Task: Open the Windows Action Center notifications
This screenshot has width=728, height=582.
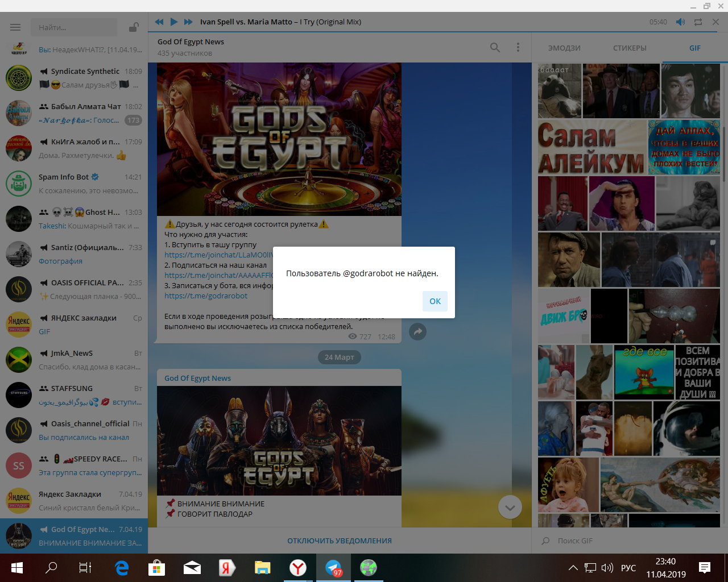Action: click(x=705, y=568)
